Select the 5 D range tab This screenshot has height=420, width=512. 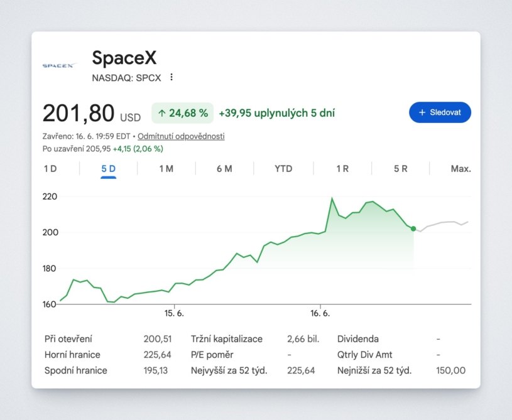(109, 169)
